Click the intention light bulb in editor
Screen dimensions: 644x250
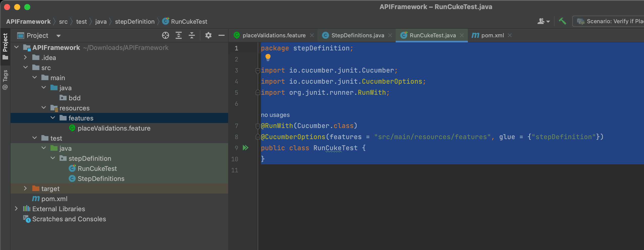[268, 58]
